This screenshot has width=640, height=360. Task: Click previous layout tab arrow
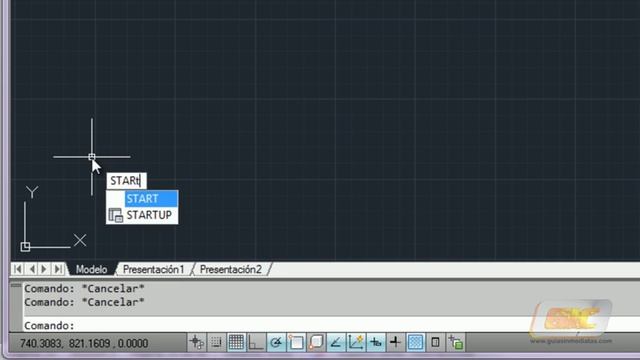[x=32, y=269]
